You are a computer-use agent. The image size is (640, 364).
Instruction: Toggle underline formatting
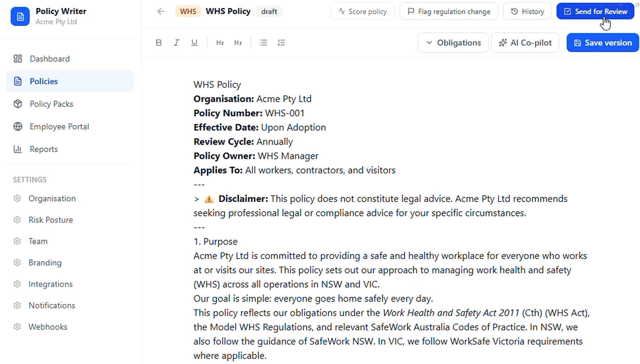click(194, 43)
